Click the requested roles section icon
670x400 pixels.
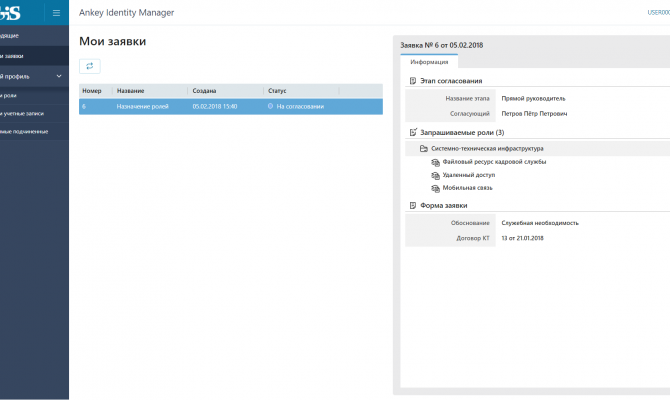(x=414, y=132)
